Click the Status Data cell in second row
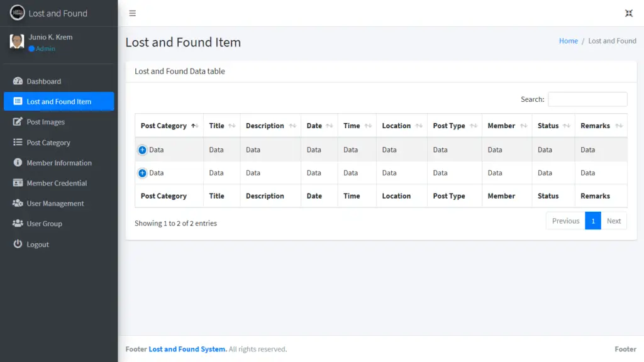 tap(545, 173)
